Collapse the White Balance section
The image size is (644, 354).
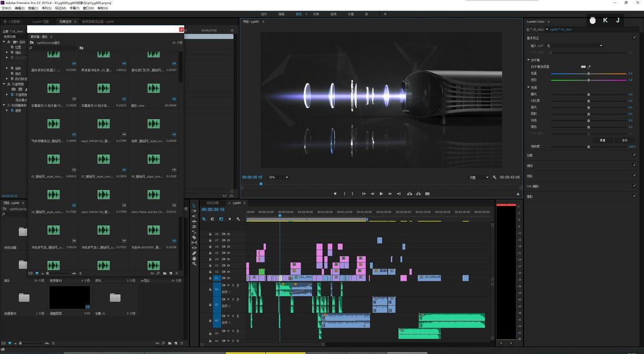(528, 60)
